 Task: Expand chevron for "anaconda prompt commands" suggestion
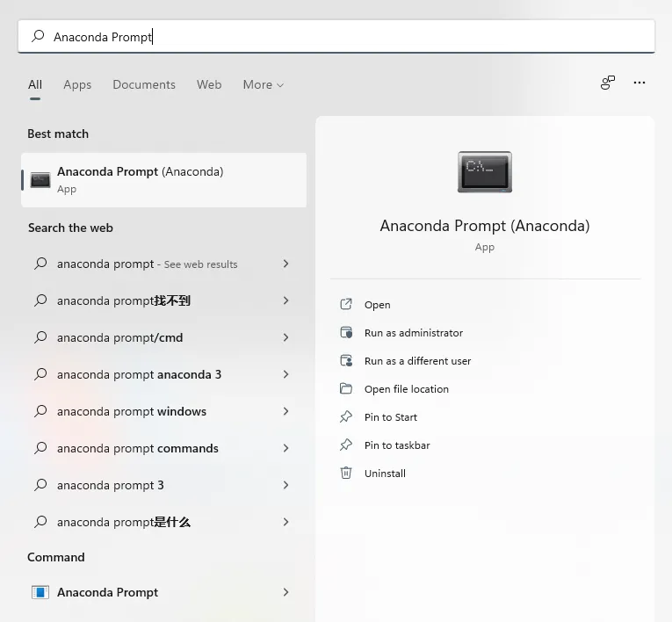(285, 448)
